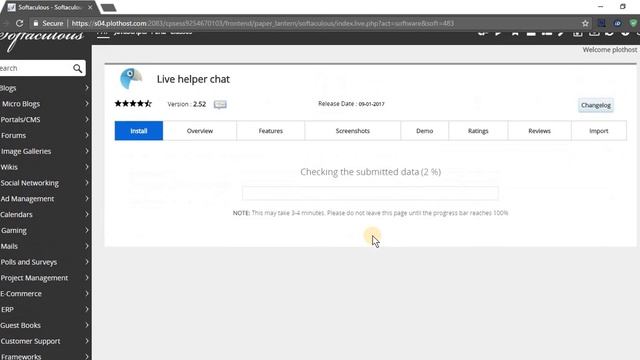Expand the Forums category
The height and width of the screenshot is (360, 640).
[x=87, y=135]
